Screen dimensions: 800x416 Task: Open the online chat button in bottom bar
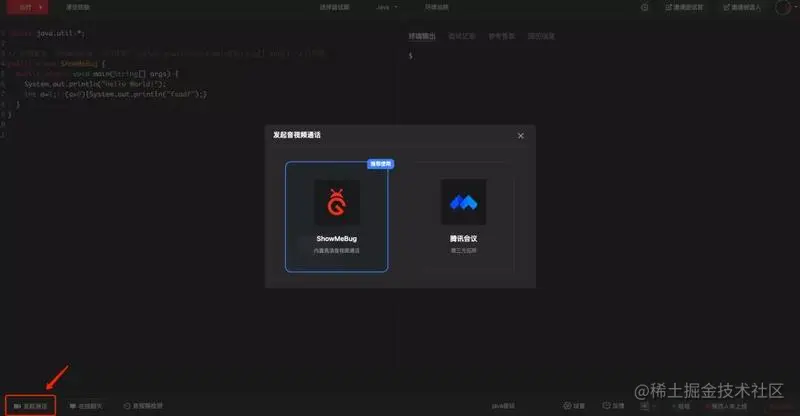click(86, 406)
